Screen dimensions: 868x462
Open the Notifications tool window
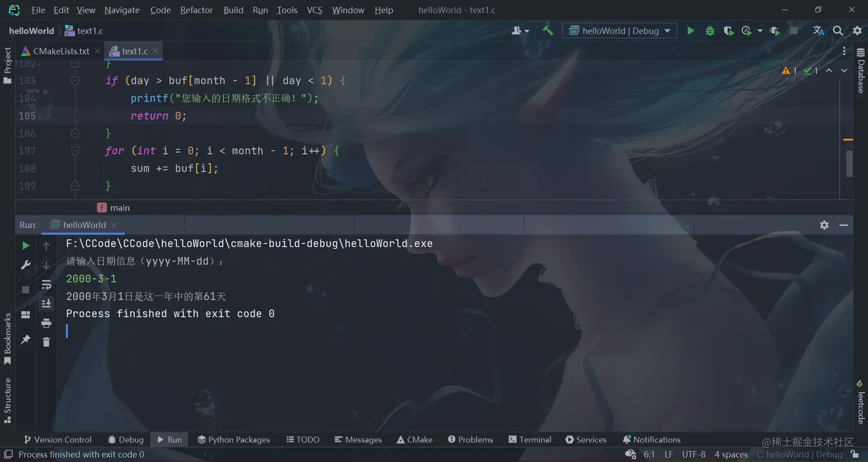click(651, 440)
